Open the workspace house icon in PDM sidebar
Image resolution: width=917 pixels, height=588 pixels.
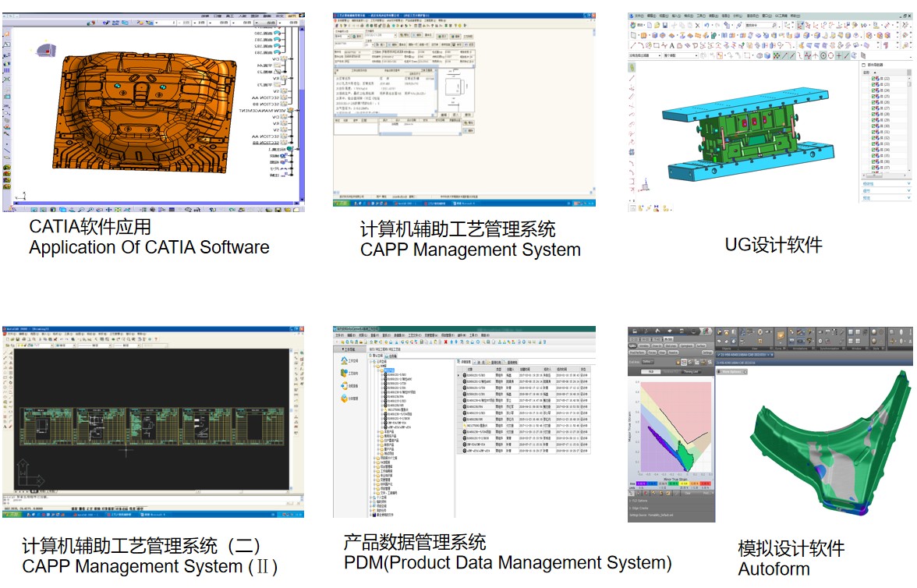coord(343,361)
